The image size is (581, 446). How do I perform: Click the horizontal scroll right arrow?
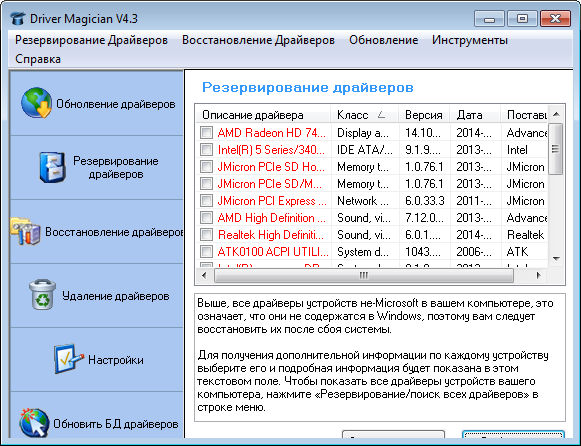click(539, 275)
